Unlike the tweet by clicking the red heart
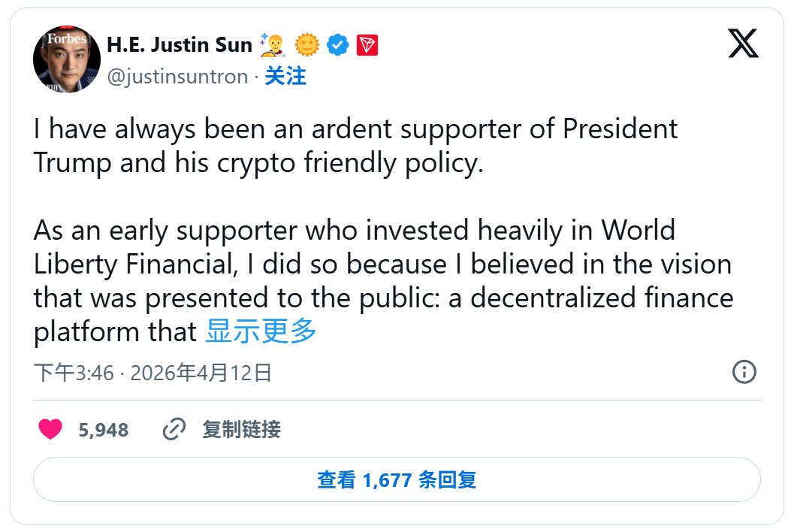This screenshot has width=791, height=532. [50, 429]
